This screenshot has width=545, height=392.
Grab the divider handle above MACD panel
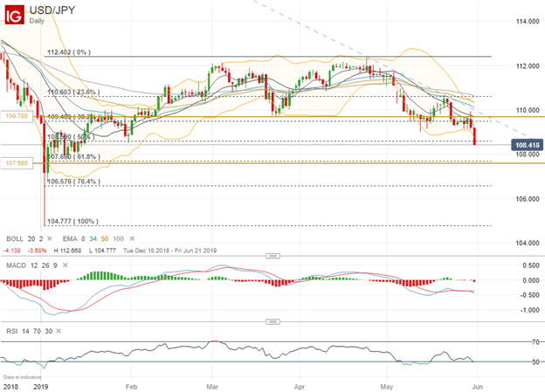pyautogui.click(x=272, y=256)
